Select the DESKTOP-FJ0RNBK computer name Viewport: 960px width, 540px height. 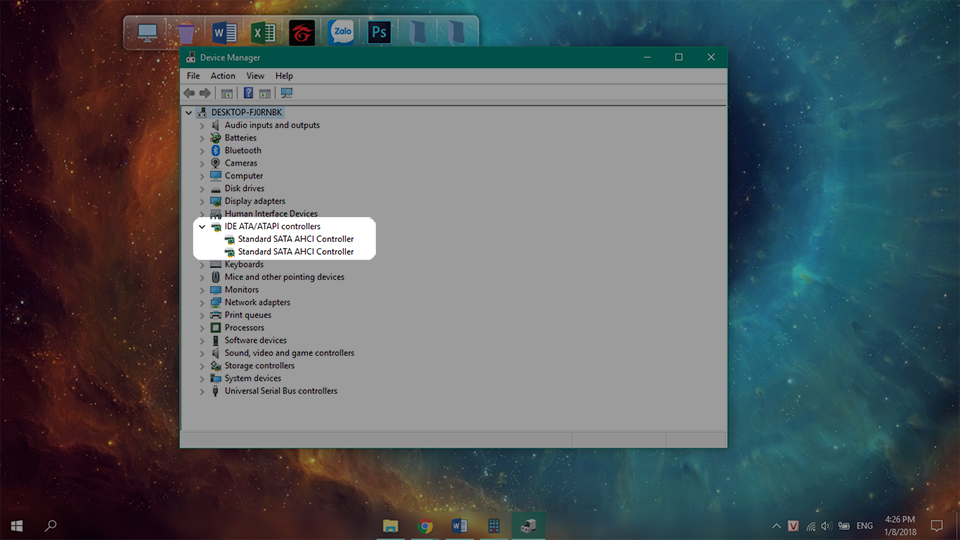pyautogui.click(x=247, y=112)
